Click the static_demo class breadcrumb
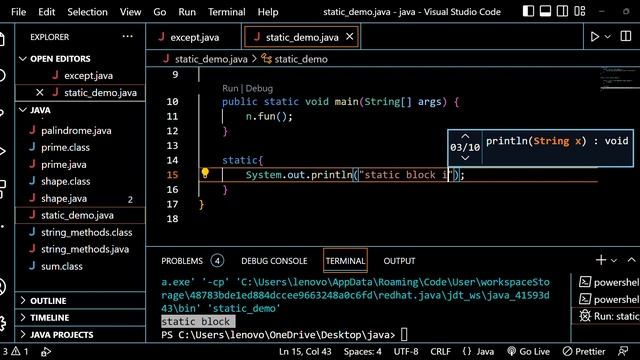The height and width of the screenshot is (360, 640). tap(301, 59)
